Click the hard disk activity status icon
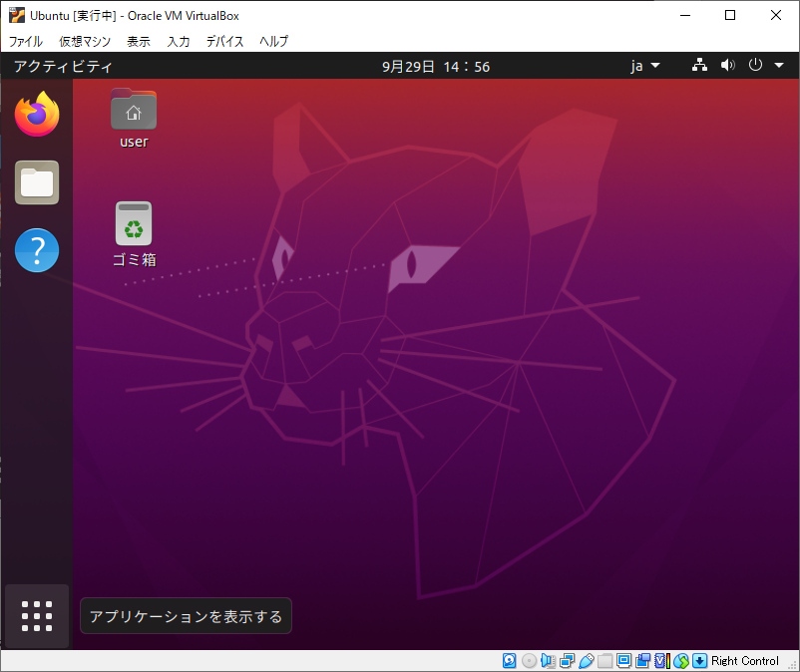 (509, 661)
